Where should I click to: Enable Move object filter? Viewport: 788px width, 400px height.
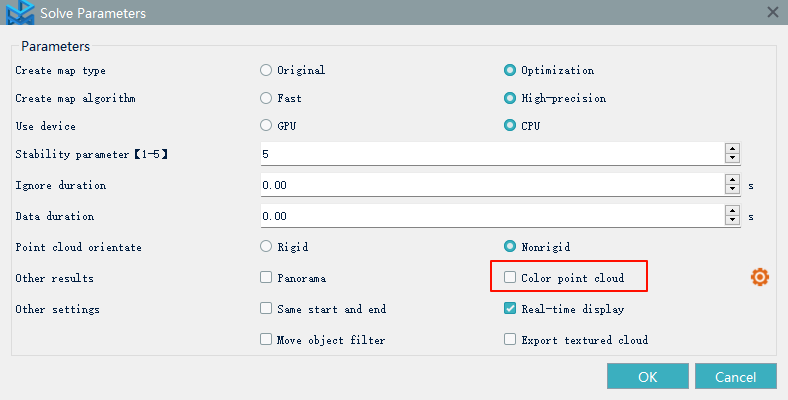point(266,340)
